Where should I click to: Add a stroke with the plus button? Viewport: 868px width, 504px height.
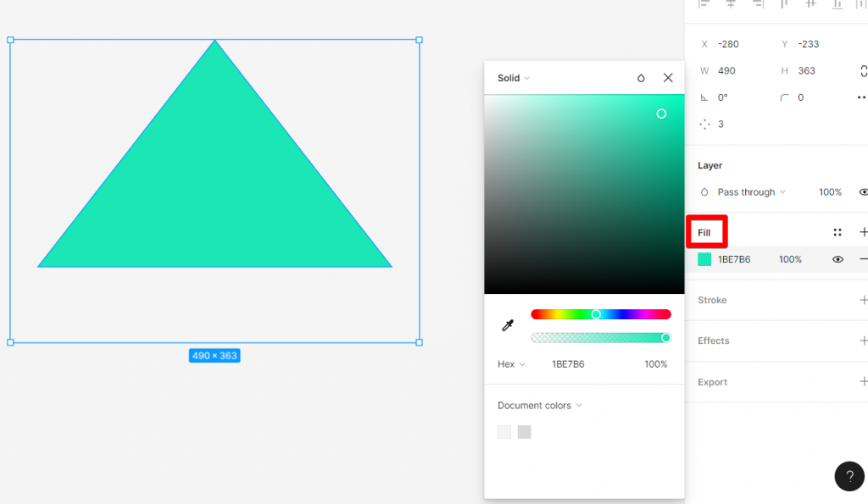point(863,300)
